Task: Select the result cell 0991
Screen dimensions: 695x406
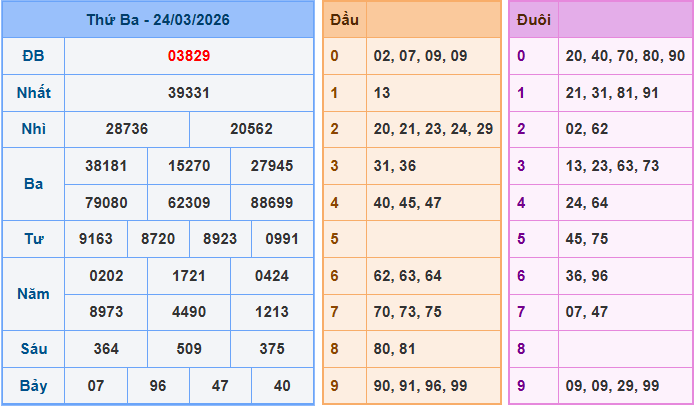Action: [x=282, y=239]
